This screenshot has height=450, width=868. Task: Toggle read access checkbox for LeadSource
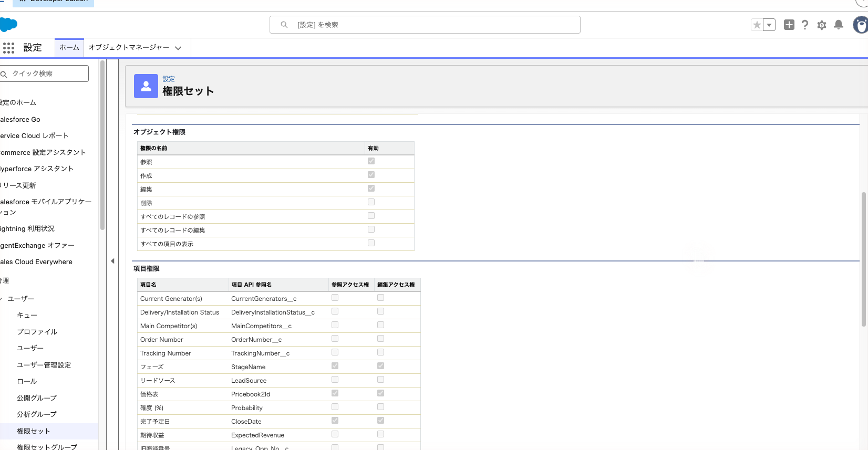335,380
